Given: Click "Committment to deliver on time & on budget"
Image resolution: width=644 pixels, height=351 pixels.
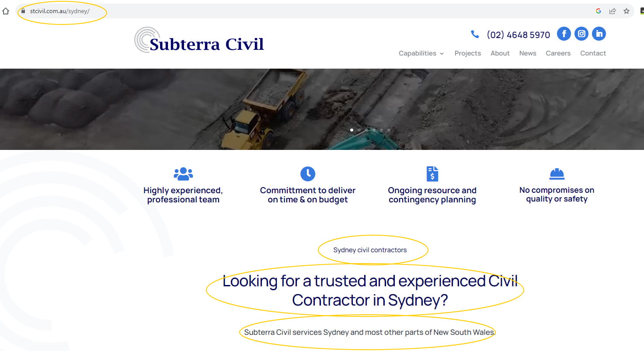Looking at the screenshot, I should (308, 195).
